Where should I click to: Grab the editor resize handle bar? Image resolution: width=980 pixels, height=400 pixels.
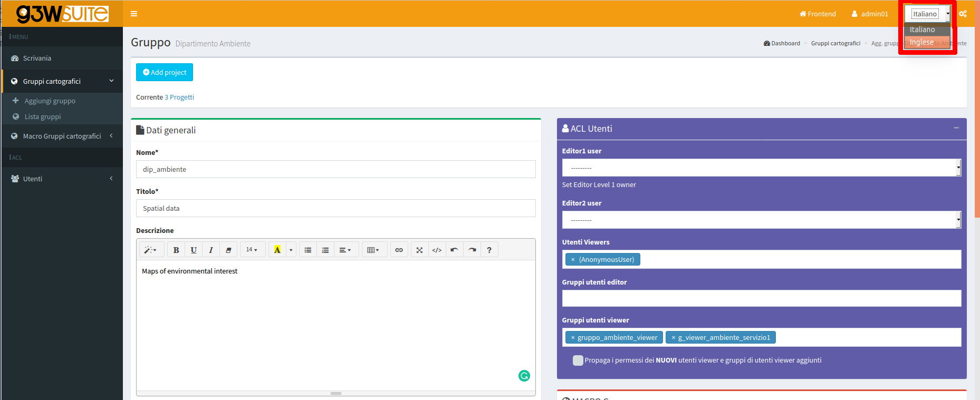pyautogui.click(x=336, y=393)
